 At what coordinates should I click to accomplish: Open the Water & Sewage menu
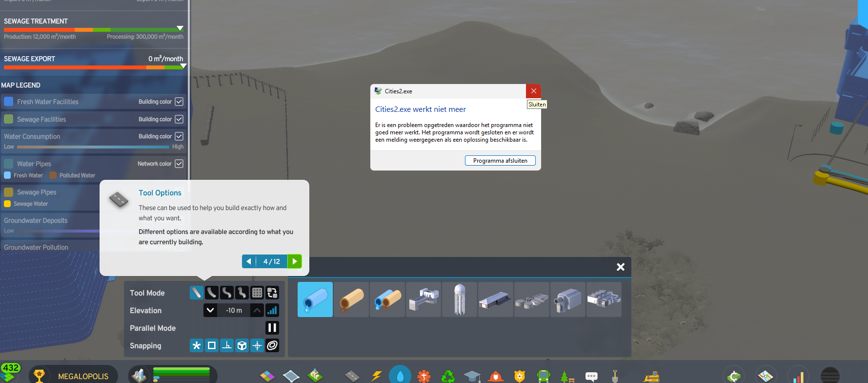point(400,375)
